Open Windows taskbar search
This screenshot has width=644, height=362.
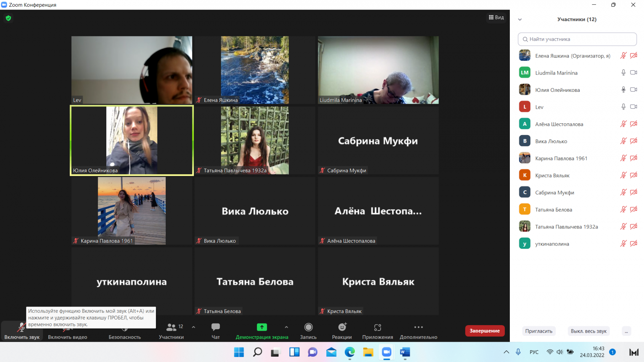coord(257,352)
